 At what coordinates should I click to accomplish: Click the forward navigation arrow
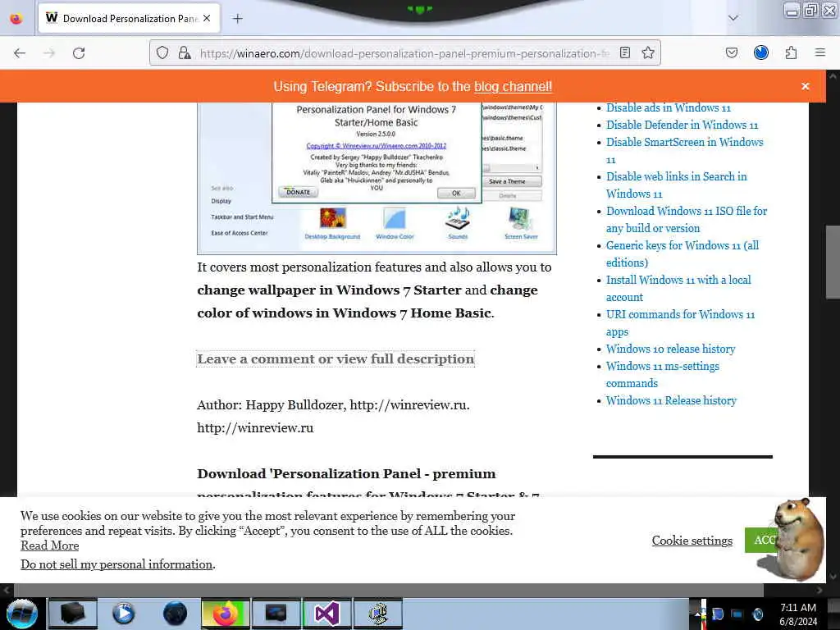tap(49, 53)
